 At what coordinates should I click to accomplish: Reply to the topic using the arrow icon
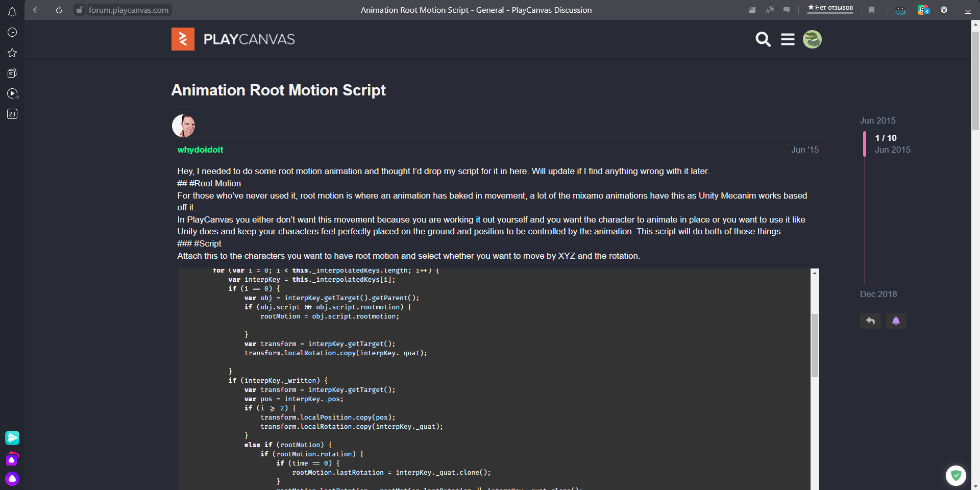point(870,321)
